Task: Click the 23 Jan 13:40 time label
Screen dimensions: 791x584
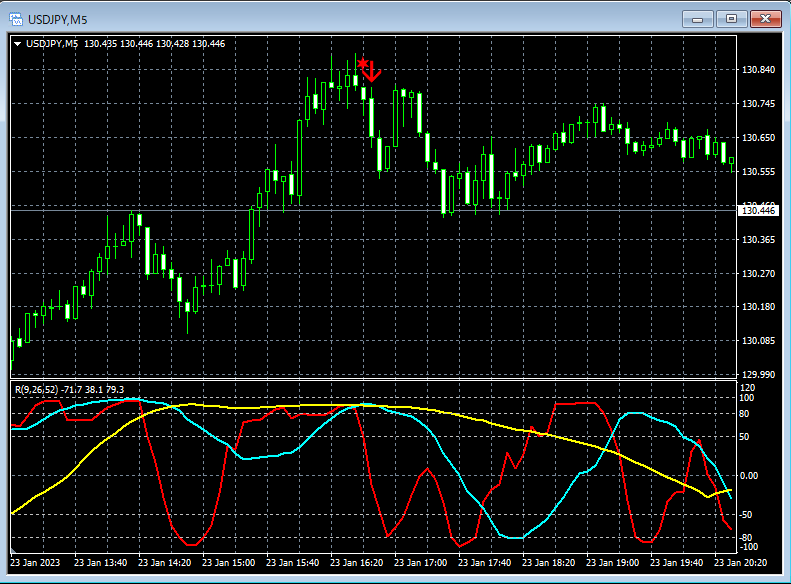Action: pyautogui.click(x=100, y=562)
